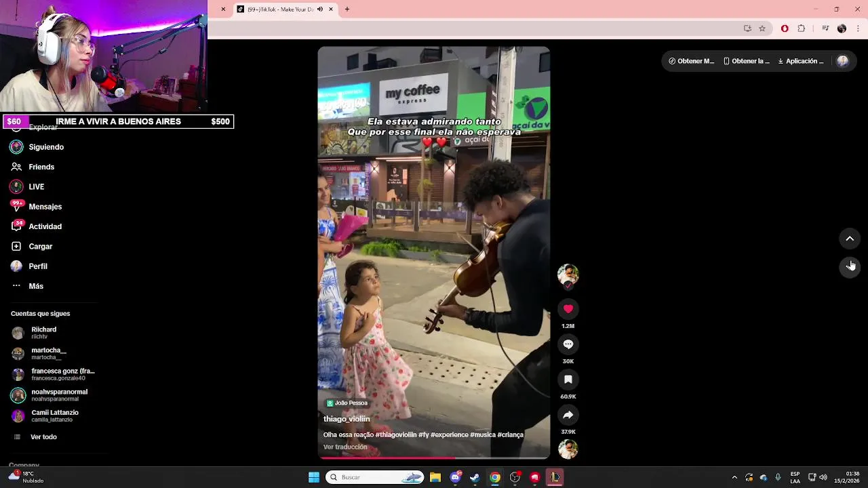This screenshot has height=488, width=868.
Task: Click the Obtener M... button
Action: (x=692, y=61)
